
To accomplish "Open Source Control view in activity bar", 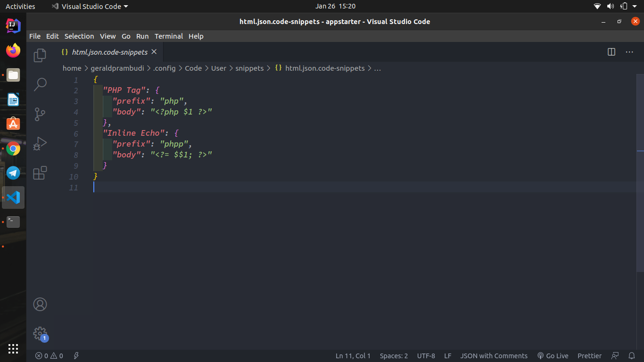I will pyautogui.click(x=40, y=114).
